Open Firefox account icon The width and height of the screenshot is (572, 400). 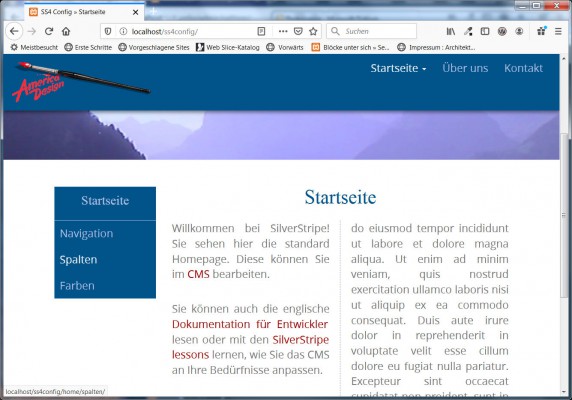519,31
